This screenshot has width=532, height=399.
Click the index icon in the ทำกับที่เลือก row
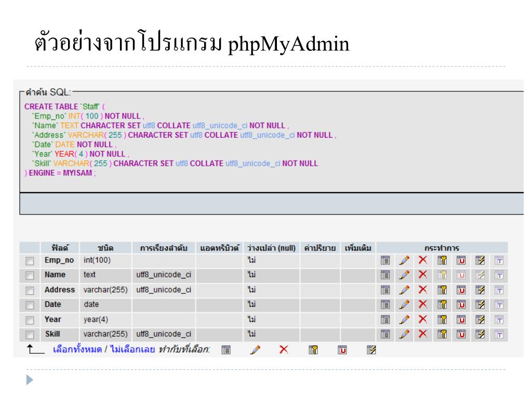coord(371,350)
